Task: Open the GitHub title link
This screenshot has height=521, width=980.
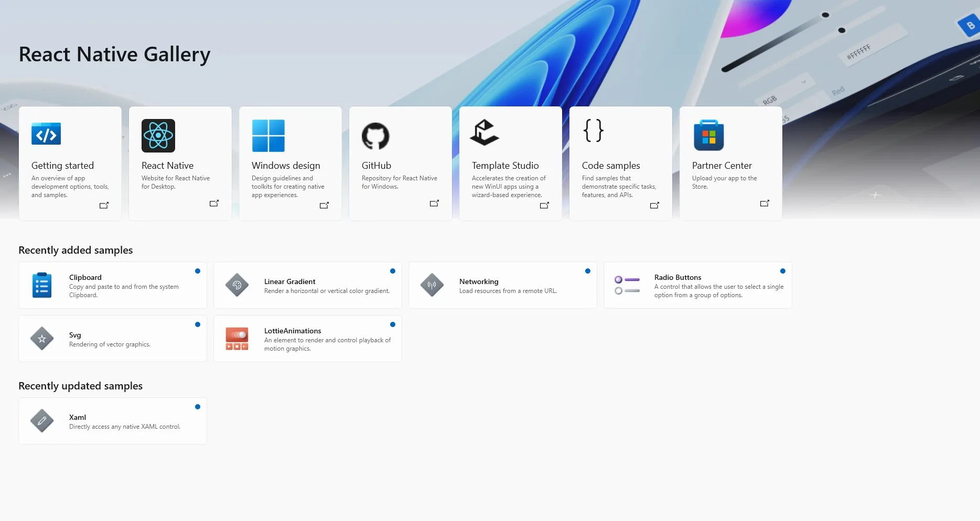Action: pos(376,166)
